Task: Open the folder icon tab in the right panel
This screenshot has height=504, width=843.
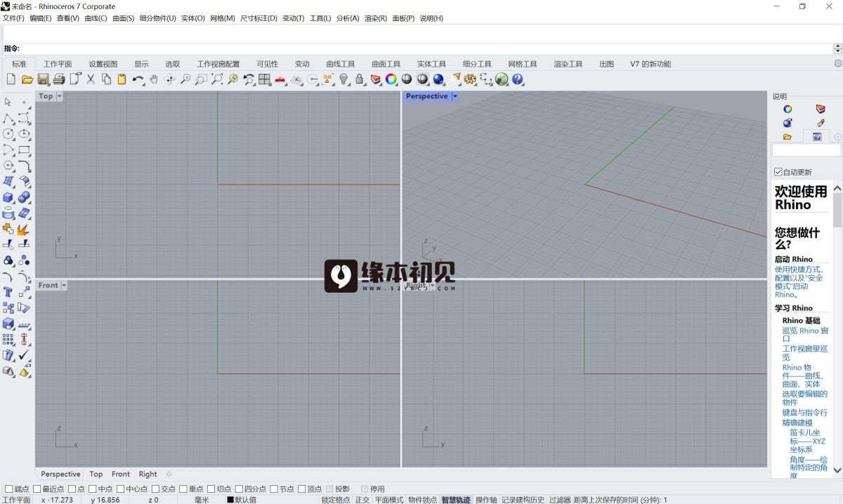Action: point(788,137)
